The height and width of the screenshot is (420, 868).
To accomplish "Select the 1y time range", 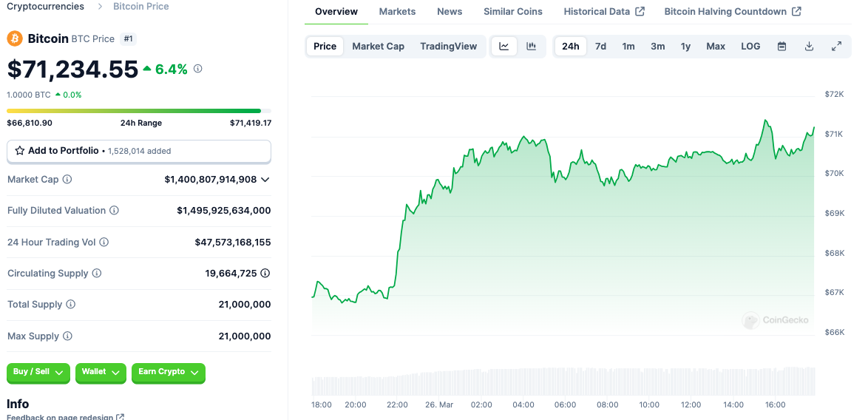I will [x=686, y=47].
